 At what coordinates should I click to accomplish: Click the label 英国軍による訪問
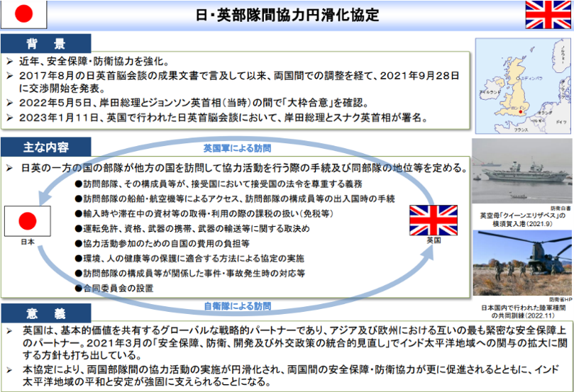click(x=237, y=148)
